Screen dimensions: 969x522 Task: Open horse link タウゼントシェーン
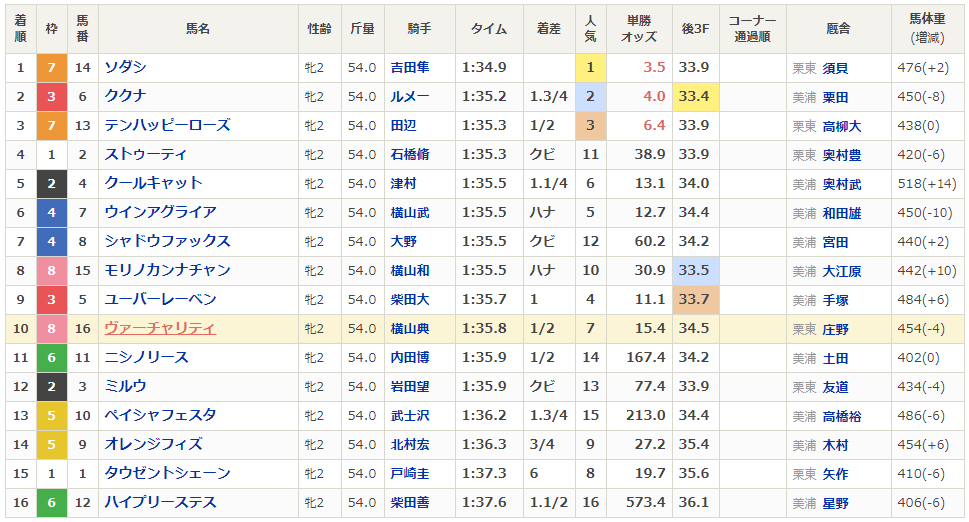point(167,473)
